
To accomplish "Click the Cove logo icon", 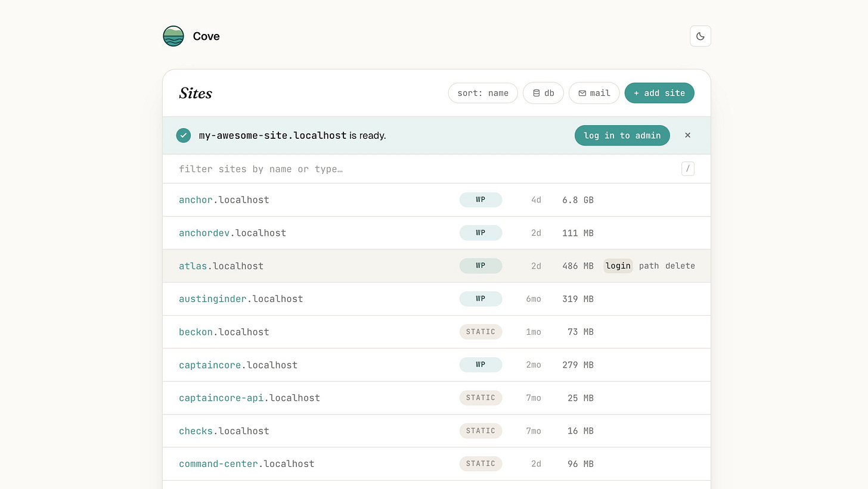I will 173,36.
